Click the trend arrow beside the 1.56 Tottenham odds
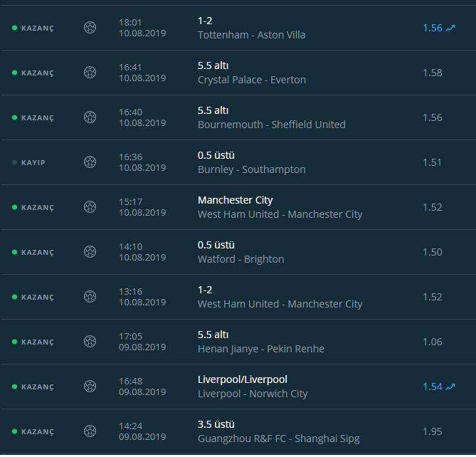Viewport: 476px width, 457px height. (450, 28)
